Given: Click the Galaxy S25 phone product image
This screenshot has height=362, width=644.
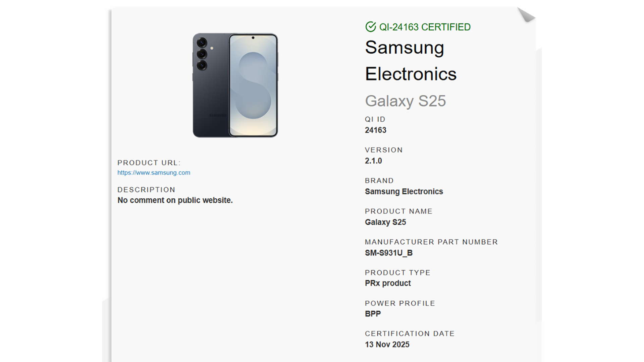Looking at the screenshot, I should [x=235, y=85].
